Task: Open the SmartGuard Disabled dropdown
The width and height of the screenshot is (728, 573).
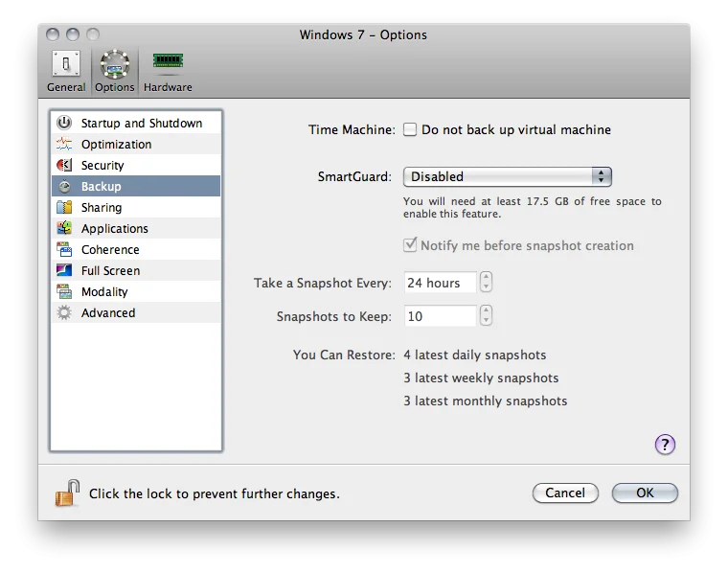Action: [508, 177]
